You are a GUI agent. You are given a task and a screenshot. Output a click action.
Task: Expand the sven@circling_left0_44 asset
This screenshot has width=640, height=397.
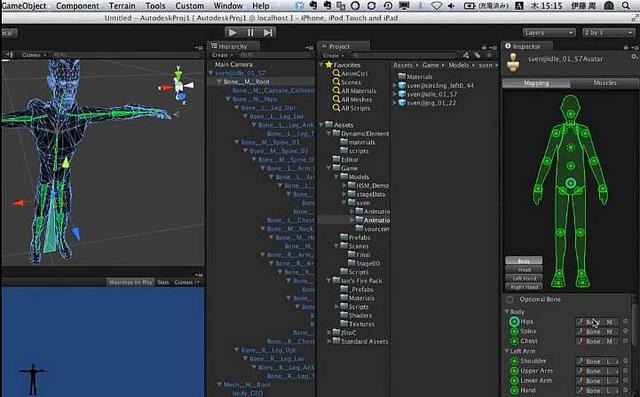395,86
